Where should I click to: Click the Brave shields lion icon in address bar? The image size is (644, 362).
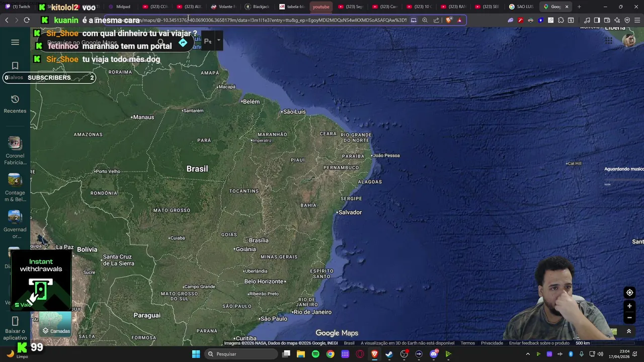pyautogui.click(x=449, y=20)
